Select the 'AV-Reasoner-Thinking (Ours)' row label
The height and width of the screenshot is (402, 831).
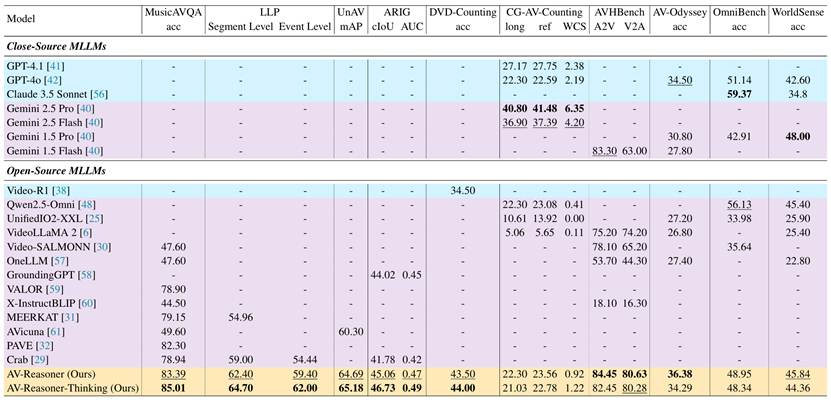(x=73, y=389)
